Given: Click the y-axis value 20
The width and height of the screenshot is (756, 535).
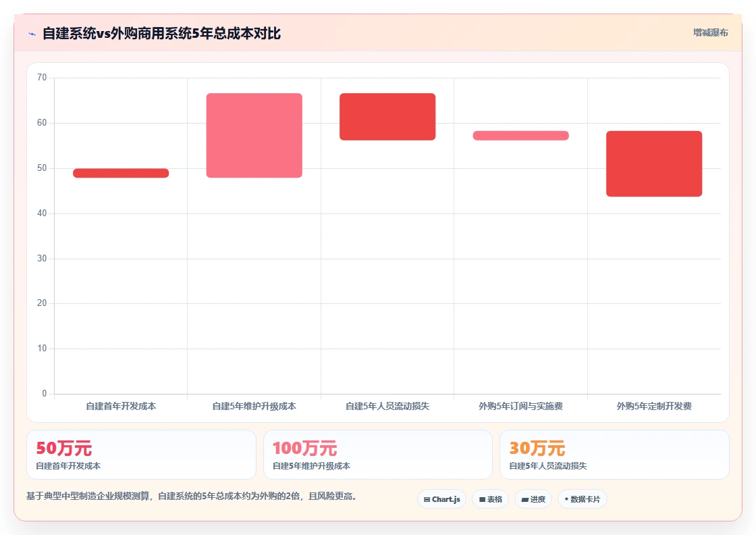Looking at the screenshot, I should [42, 303].
